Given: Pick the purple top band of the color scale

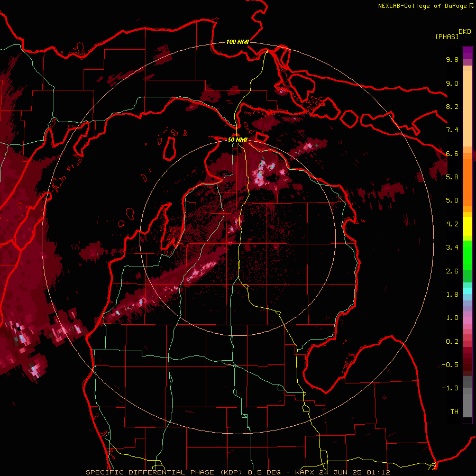Looking at the screenshot, I should tap(467, 53).
